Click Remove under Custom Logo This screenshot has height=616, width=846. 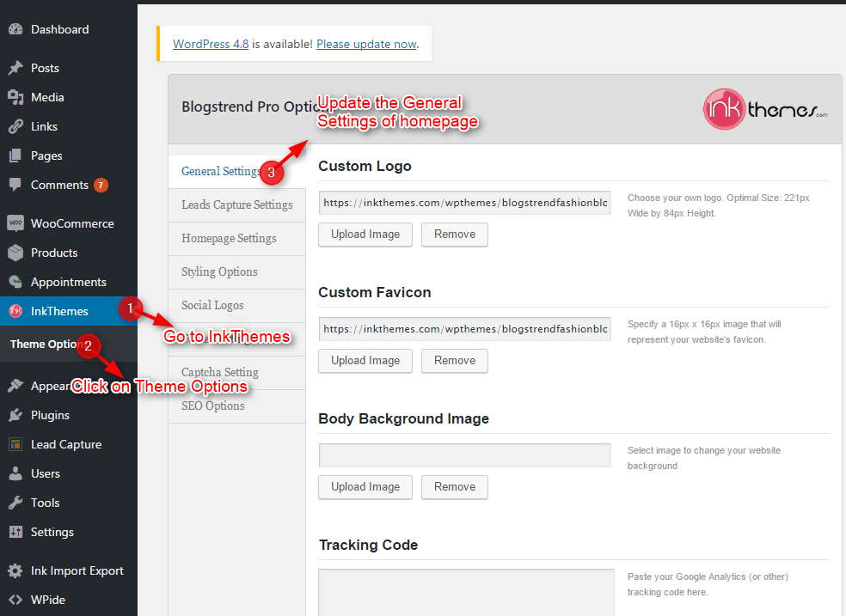(x=455, y=235)
